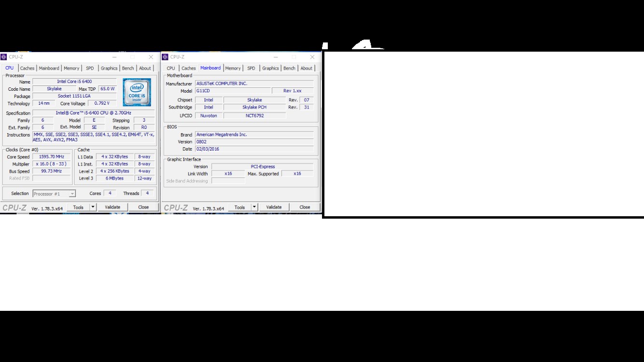
Task: Minimize the CPU-Z window showing Processor info
Action: (x=114, y=57)
